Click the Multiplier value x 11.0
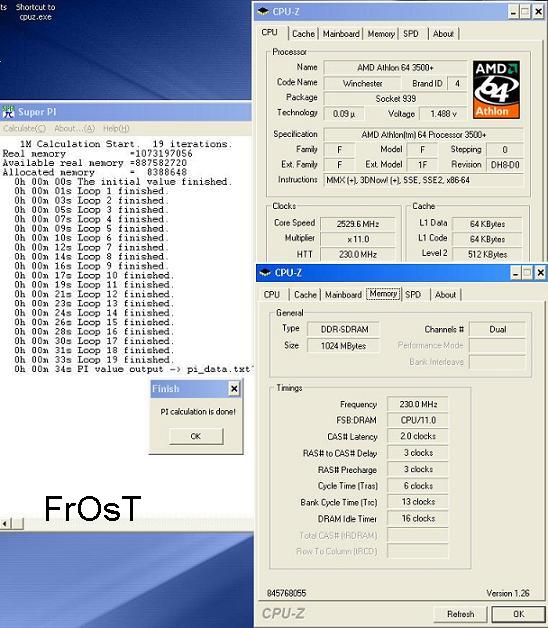 click(x=358, y=239)
